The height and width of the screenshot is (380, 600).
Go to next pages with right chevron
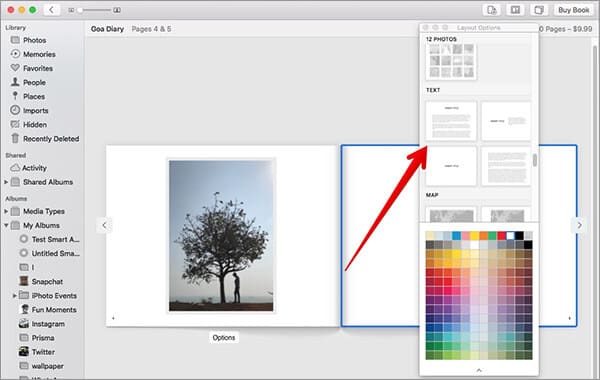pyautogui.click(x=579, y=225)
